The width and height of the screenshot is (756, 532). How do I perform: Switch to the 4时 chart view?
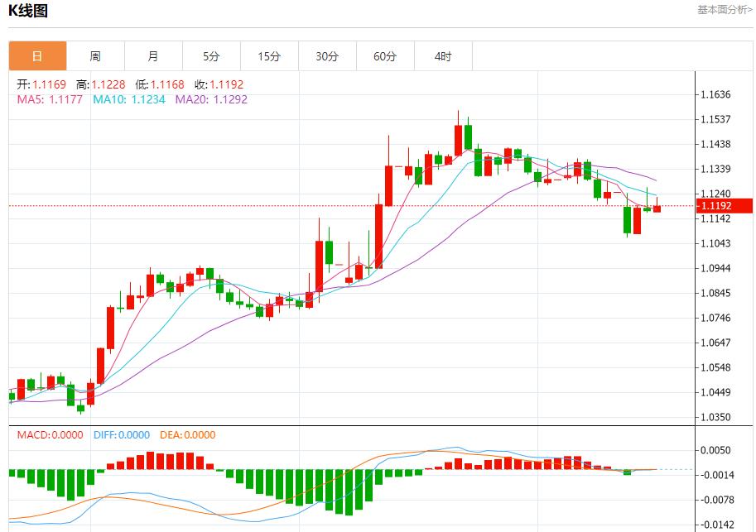pyautogui.click(x=442, y=56)
